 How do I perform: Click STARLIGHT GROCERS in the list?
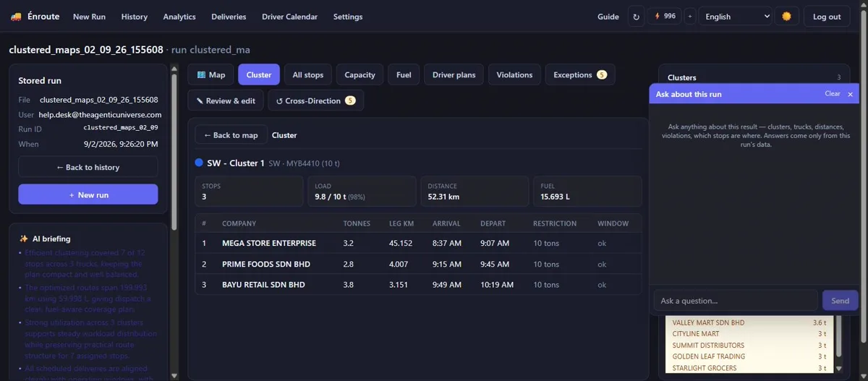[x=705, y=368]
